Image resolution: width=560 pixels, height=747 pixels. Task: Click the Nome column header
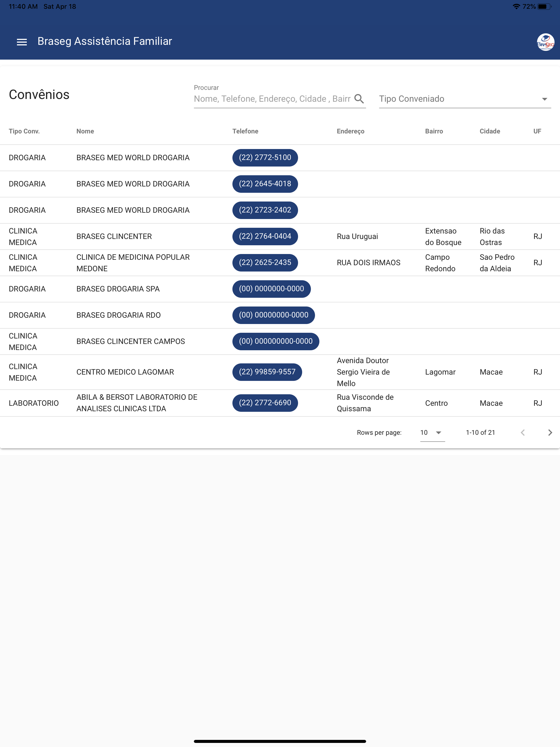(85, 131)
